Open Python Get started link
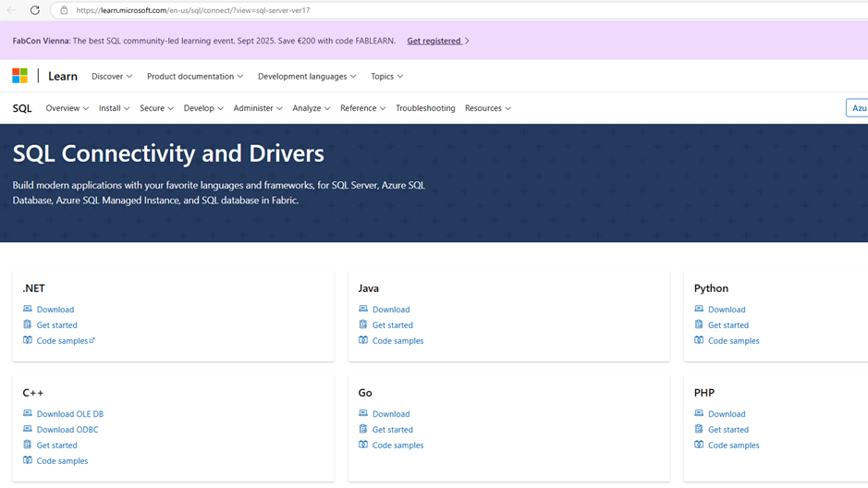Screen dimensions: 868x488 (x=728, y=324)
